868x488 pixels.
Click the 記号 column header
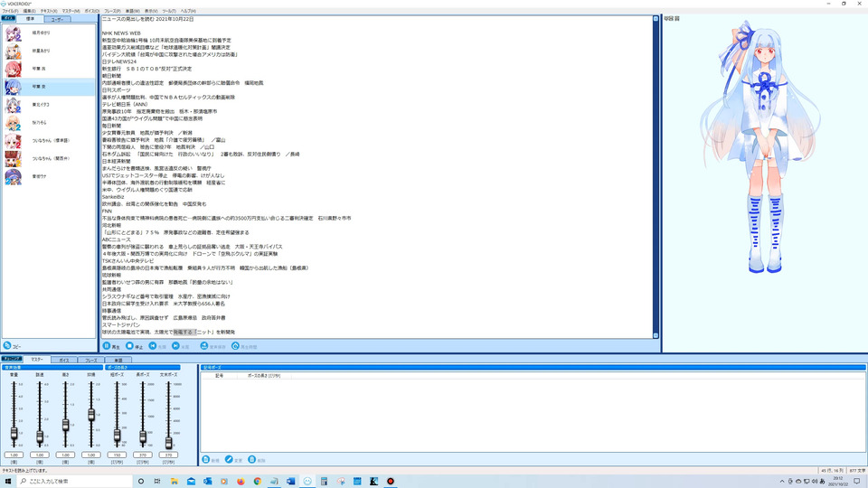219,376
